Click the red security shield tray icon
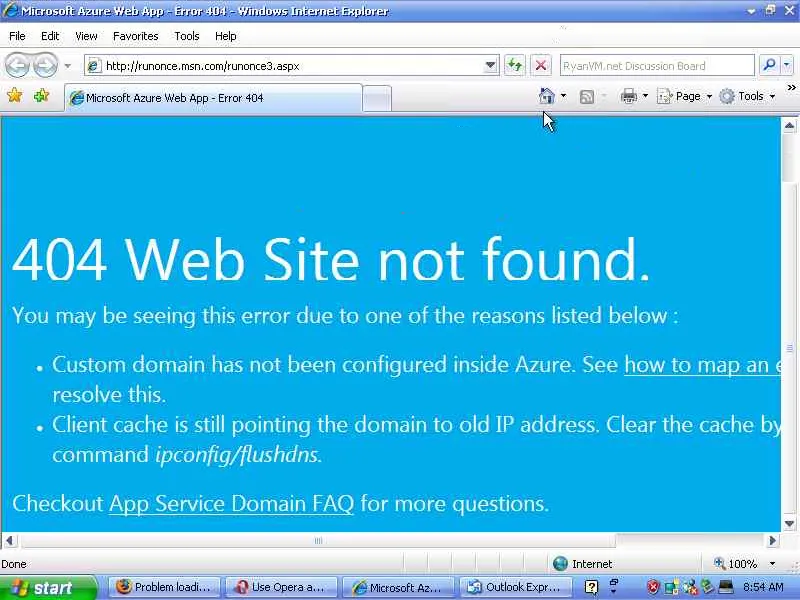The image size is (800, 600). point(653,588)
